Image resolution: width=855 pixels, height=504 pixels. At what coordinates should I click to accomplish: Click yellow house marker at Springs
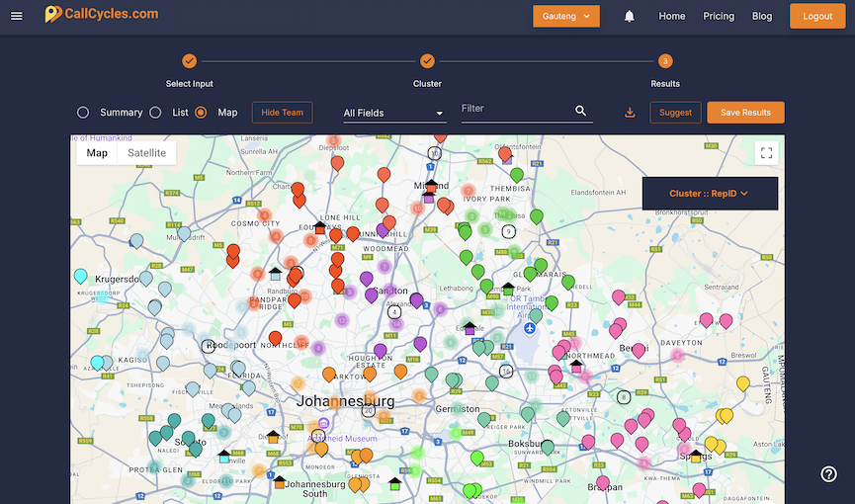(x=696, y=456)
